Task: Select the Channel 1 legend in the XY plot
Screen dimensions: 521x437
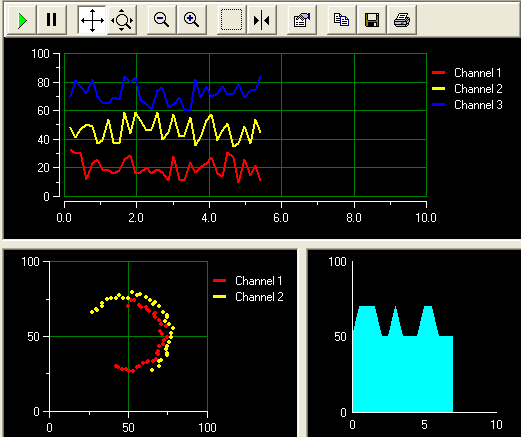Action: [248, 281]
